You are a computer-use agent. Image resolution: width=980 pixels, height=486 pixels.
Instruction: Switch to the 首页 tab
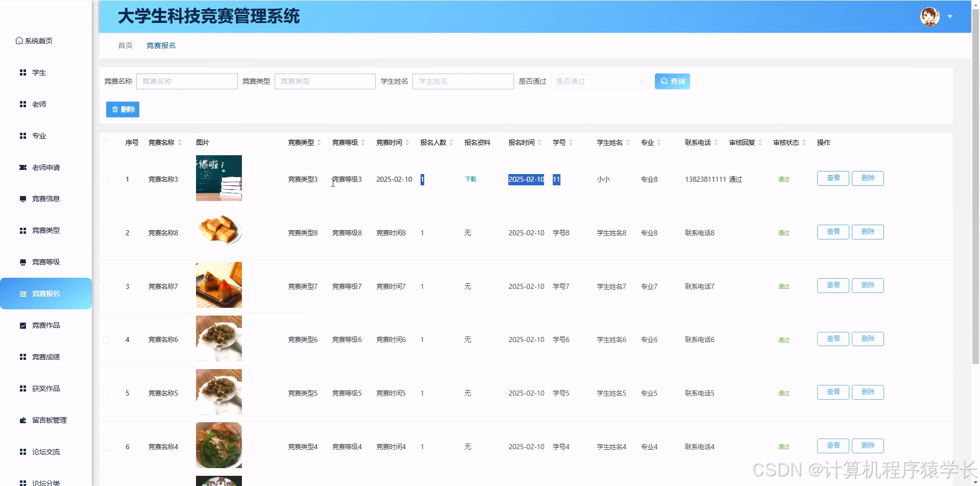tap(125, 45)
